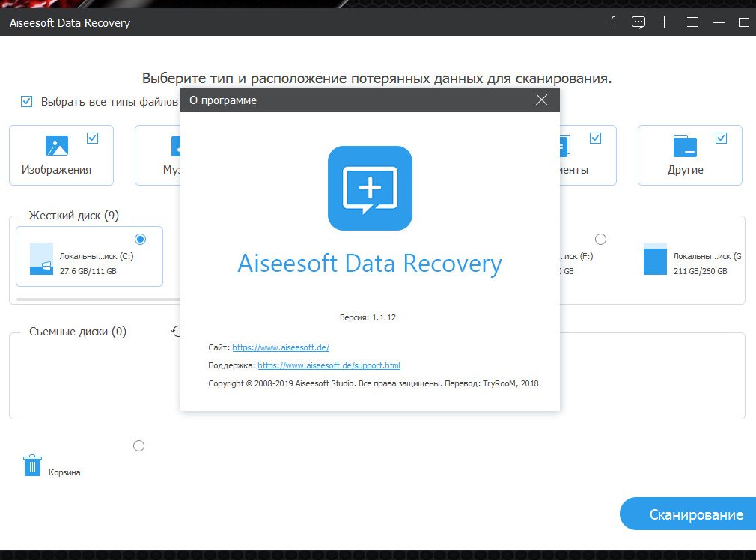Image resolution: width=756 pixels, height=560 pixels.
Task: Click the Съемные диски (0) heading
Action: pos(78,332)
